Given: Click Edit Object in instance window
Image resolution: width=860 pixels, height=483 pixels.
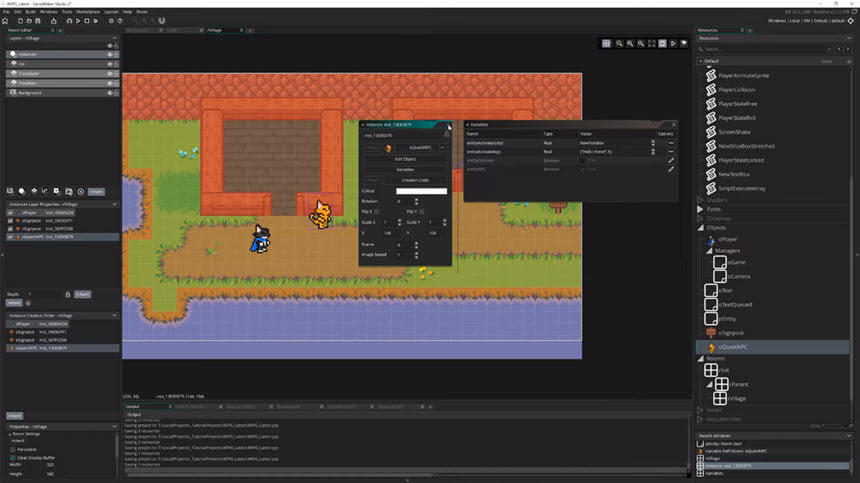Looking at the screenshot, I should (x=405, y=159).
